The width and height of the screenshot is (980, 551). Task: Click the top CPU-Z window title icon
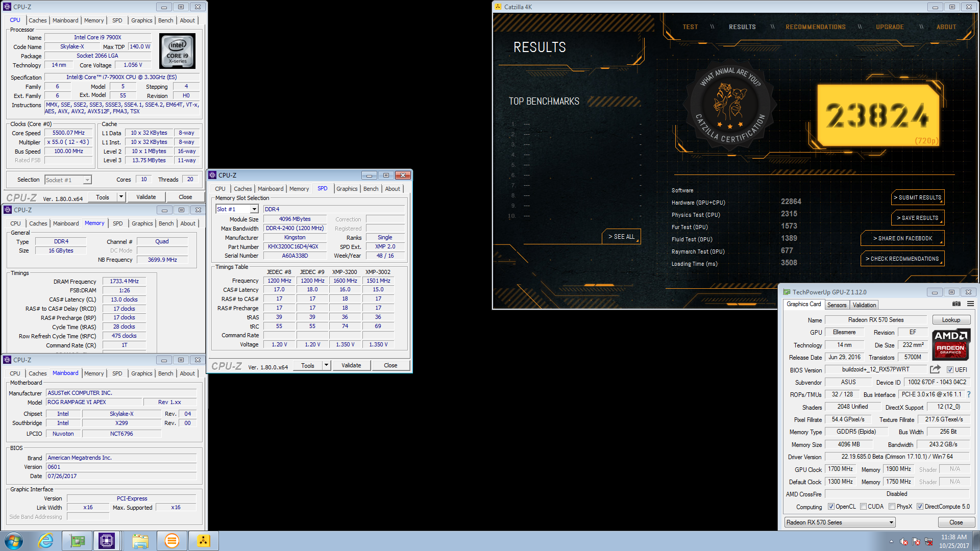coord(7,7)
